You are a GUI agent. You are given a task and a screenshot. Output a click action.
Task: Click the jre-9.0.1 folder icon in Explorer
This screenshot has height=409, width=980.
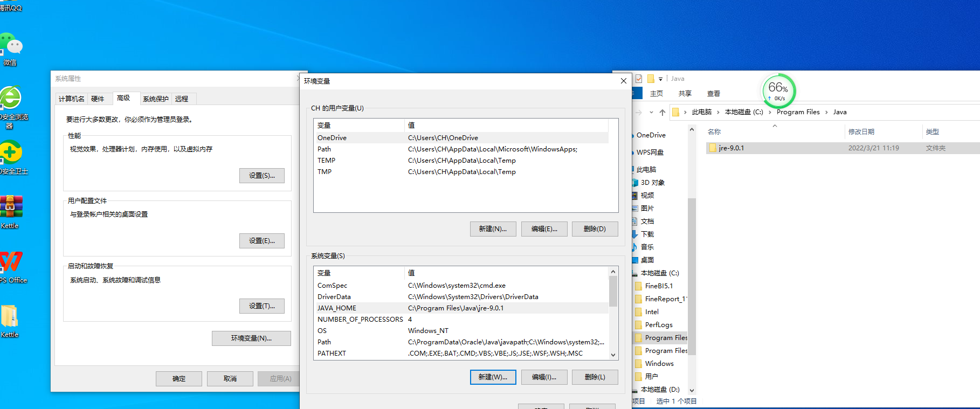coord(713,148)
